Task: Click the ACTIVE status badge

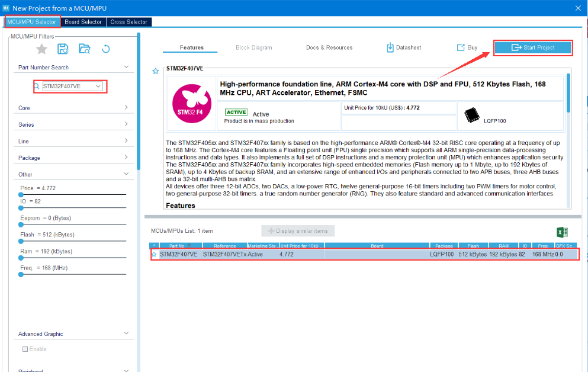Action: point(236,112)
